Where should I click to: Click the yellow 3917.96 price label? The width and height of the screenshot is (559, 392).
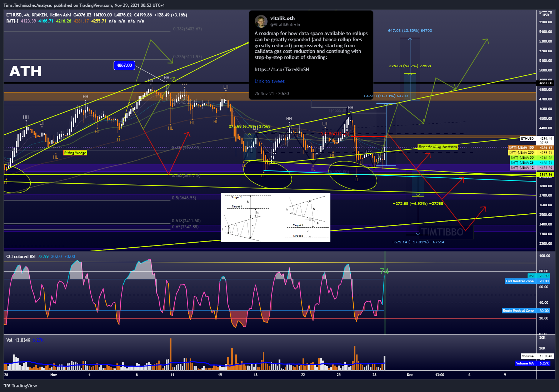545,175
